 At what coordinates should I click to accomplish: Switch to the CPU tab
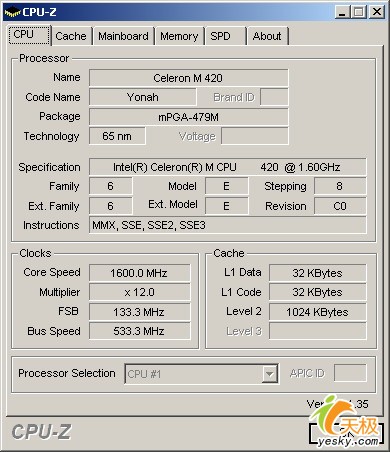pos(29,35)
